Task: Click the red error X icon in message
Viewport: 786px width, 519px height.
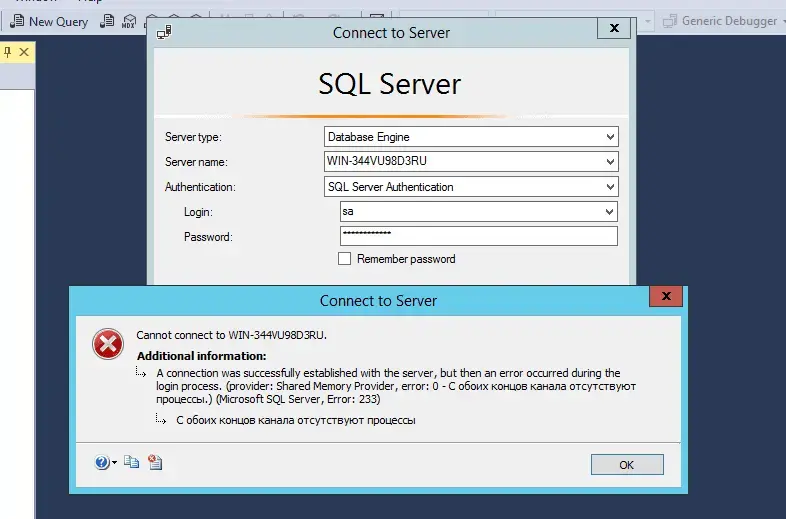Action: pyautogui.click(x=108, y=344)
